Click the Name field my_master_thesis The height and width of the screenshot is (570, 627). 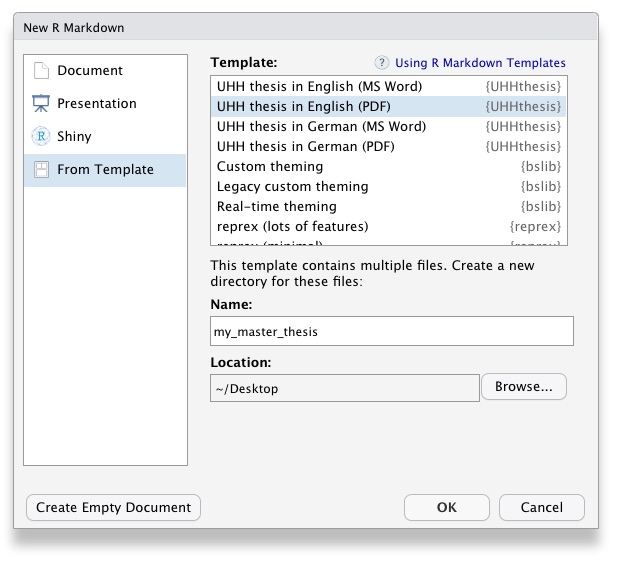(x=392, y=331)
